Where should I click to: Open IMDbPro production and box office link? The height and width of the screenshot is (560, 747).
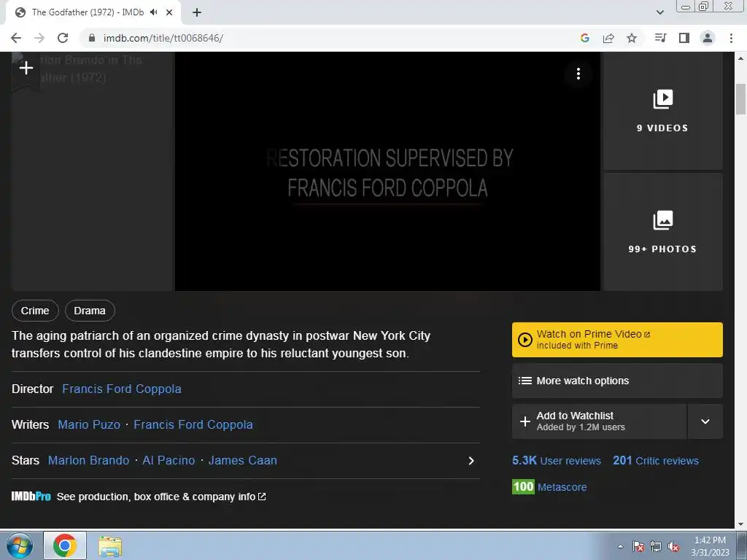tap(161, 497)
